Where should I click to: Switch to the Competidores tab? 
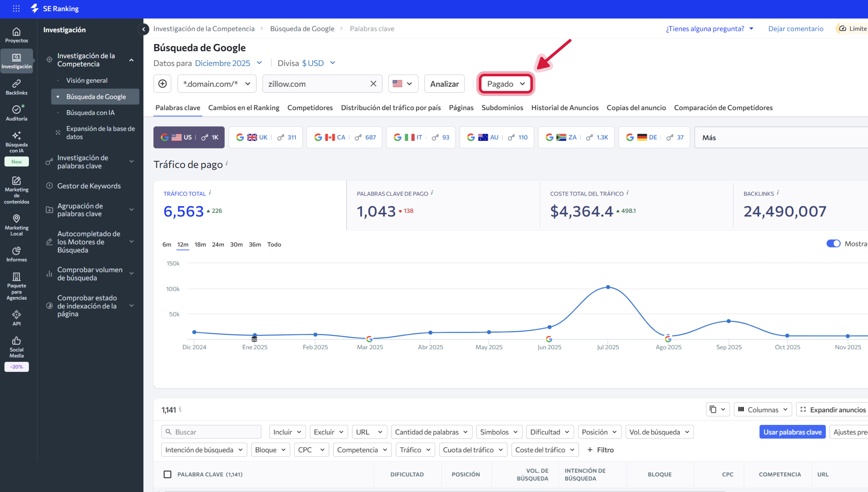click(310, 107)
